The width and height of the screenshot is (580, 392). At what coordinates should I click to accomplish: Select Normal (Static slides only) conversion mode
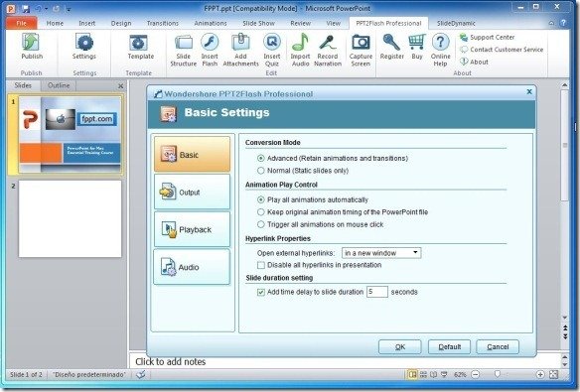point(261,171)
